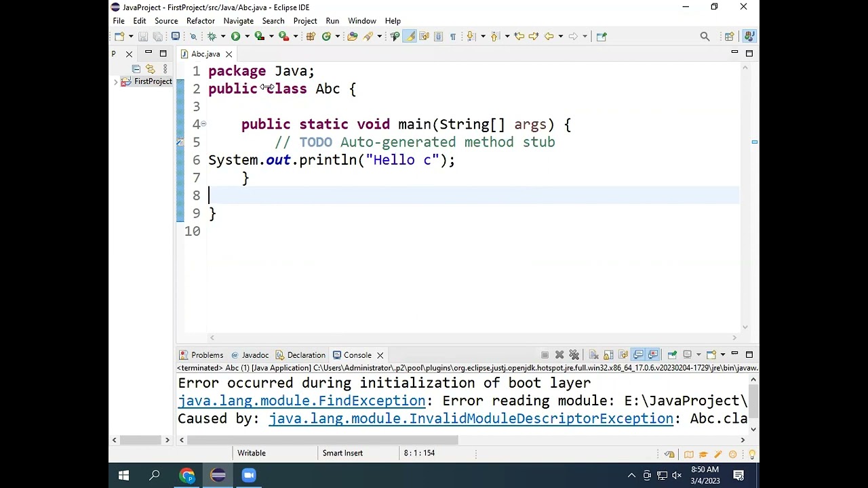This screenshot has height=488, width=868.
Task: Toggle Show Whitespace Characters pilcrow icon
Action: pyautogui.click(x=453, y=37)
